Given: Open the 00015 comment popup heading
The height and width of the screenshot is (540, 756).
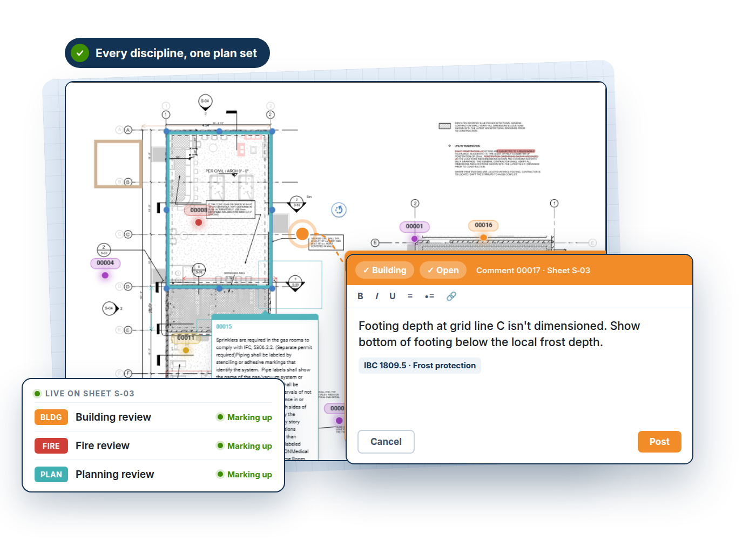Looking at the screenshot, I should coord(224,327).
